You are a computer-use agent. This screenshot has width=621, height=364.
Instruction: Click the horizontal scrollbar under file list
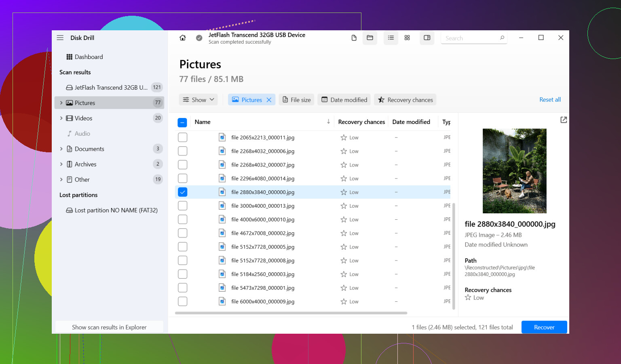tap(291, 313)
